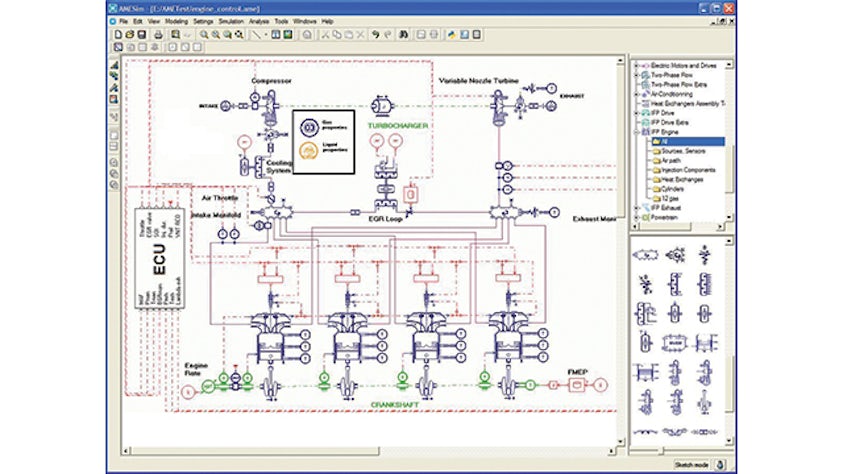Image resolution: width=843 pixels, height=474 pixels.
Task: Open the Settings menu
Action: coord(203,21)
